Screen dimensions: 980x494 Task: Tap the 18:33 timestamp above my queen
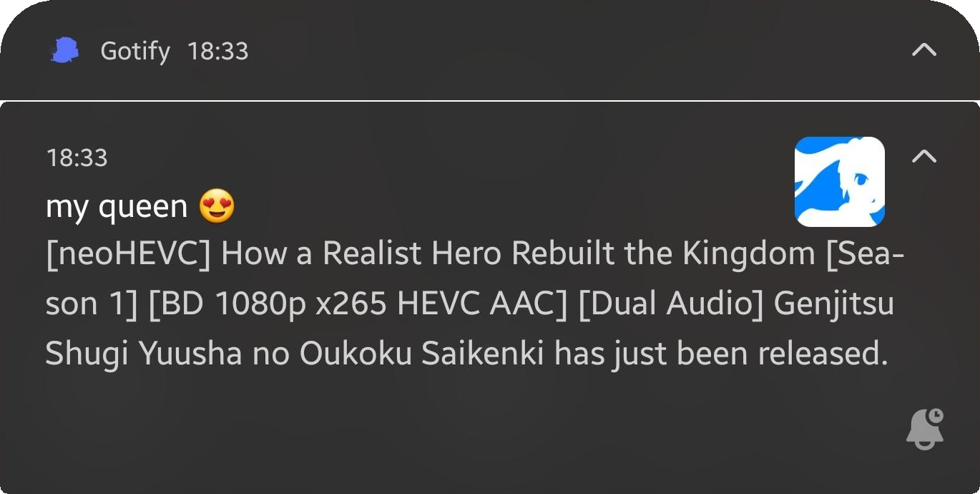[77, 158]
